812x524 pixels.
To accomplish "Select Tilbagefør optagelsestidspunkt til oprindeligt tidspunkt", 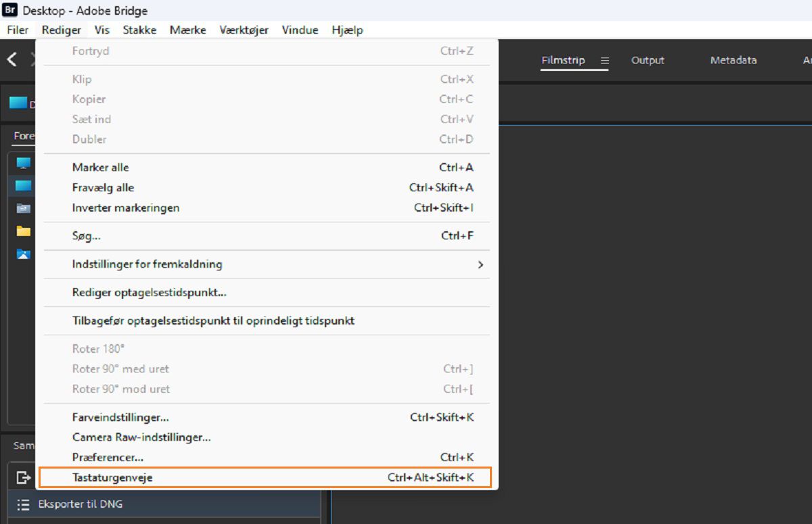I will [268, 320].
